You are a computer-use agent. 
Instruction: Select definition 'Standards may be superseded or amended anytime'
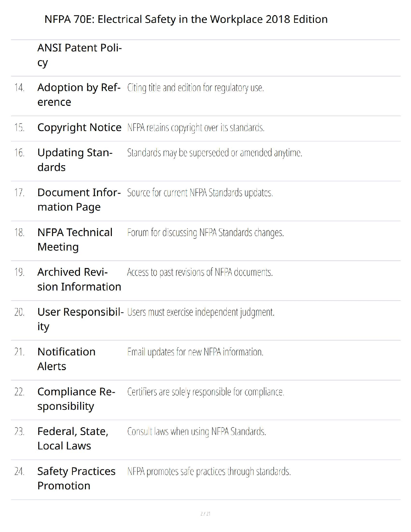(215, 153)
